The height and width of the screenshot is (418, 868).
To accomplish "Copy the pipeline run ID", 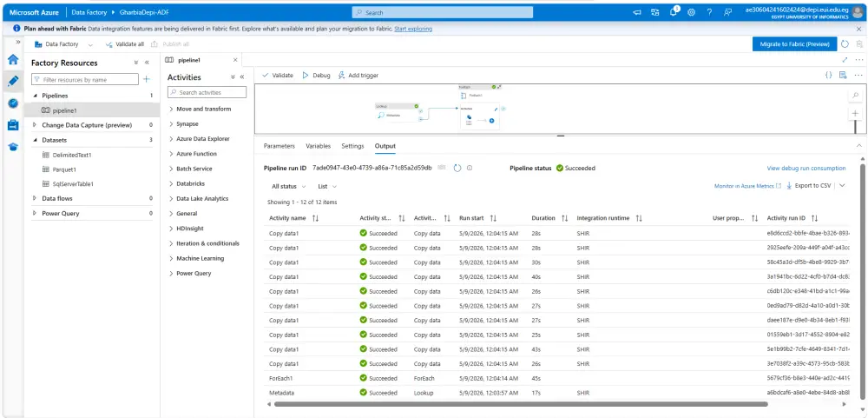I will 442,168.
